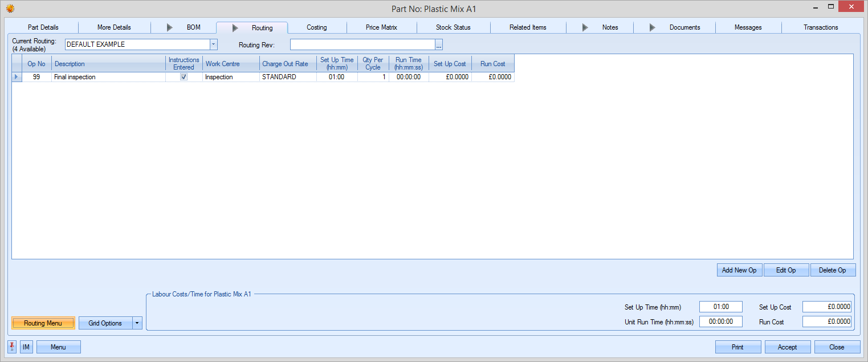The width and height of the screenshot is (868, 362).
Task: Click the Routing Rev ellipsis browse button
Action: [439, 45]
